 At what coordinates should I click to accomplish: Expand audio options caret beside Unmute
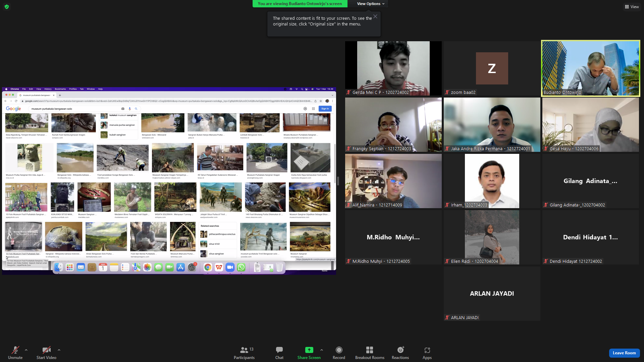(26, 350)
